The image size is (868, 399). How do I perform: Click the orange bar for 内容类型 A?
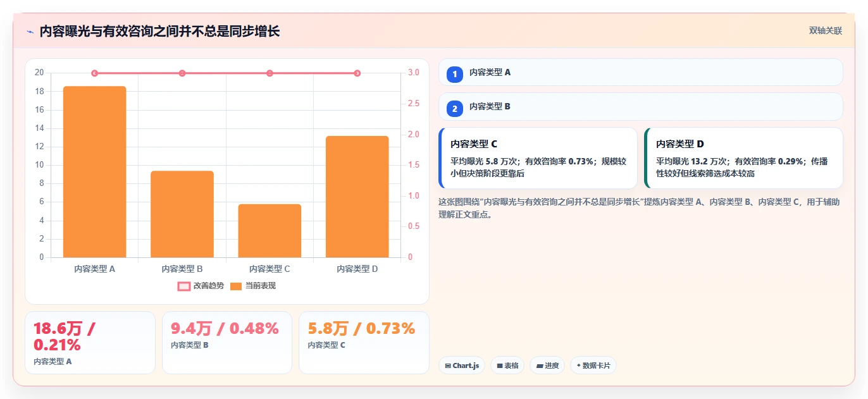click(x=94, y=172)
